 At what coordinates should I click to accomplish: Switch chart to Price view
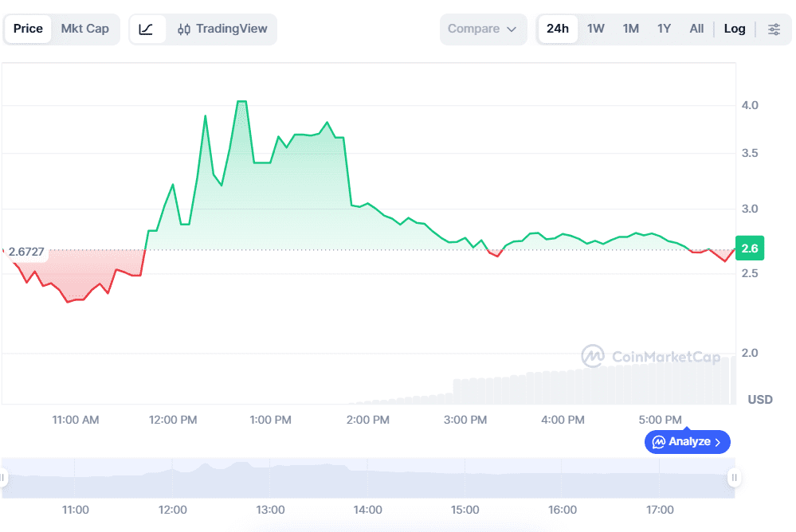click(x=28, y=29)
